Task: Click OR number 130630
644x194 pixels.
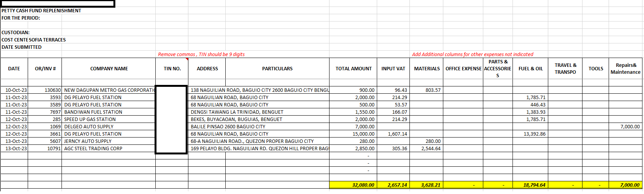Action: tap(45, 90)
